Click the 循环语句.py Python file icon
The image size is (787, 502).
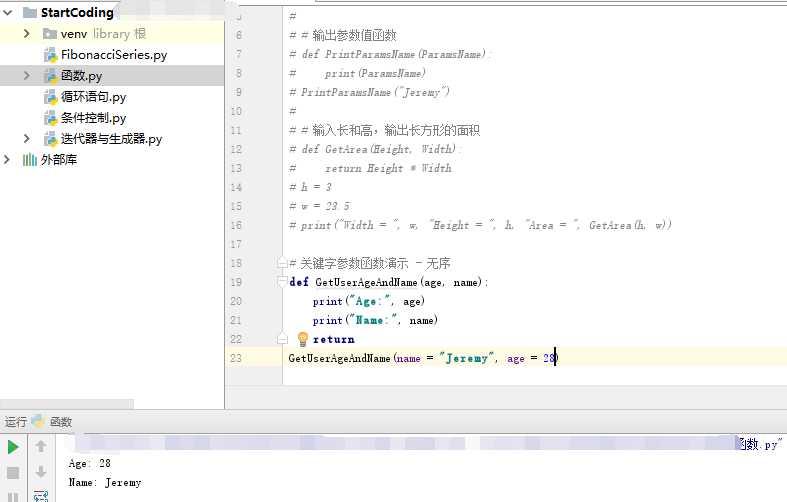coord(50,97)
